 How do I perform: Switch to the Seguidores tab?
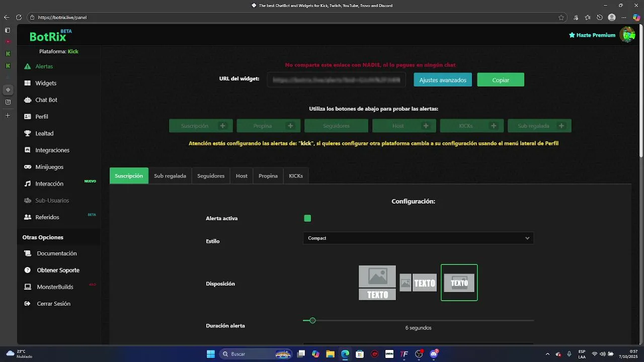[211, 175]
